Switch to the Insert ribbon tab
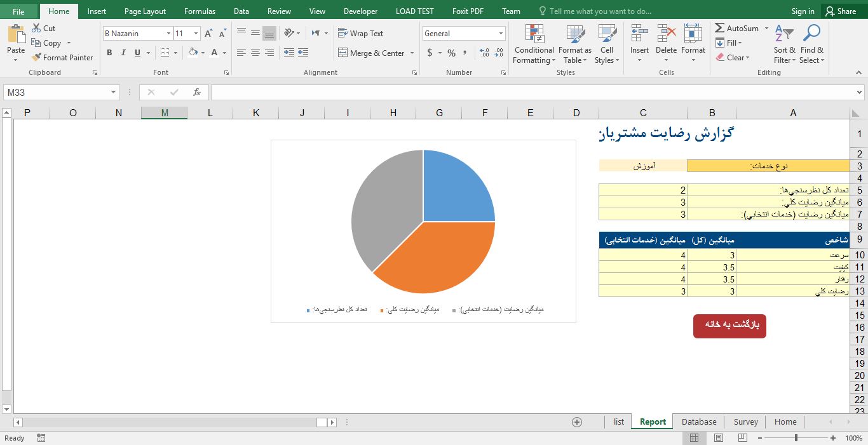The image size is (868, 445). pyautogui.click(x=97, y=11)
